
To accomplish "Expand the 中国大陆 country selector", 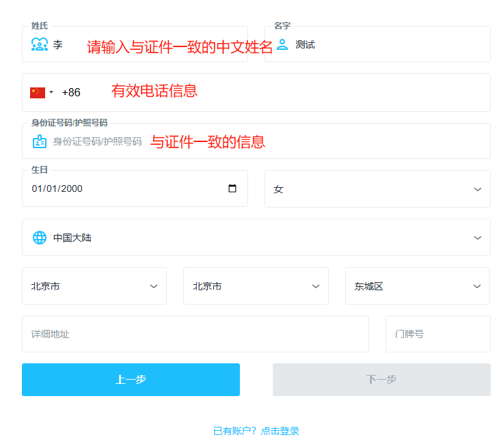I will (256, 238).
